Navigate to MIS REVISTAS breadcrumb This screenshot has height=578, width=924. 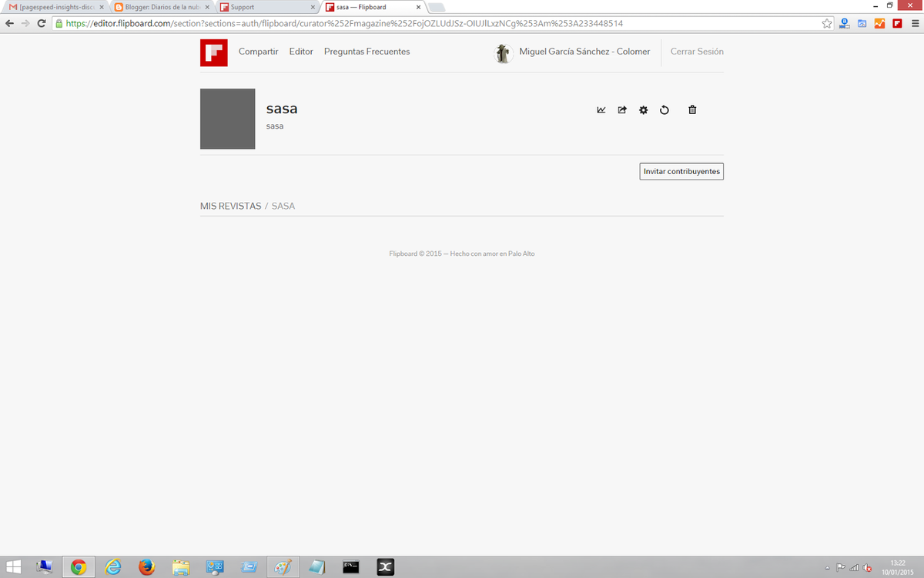coord(230,207)
